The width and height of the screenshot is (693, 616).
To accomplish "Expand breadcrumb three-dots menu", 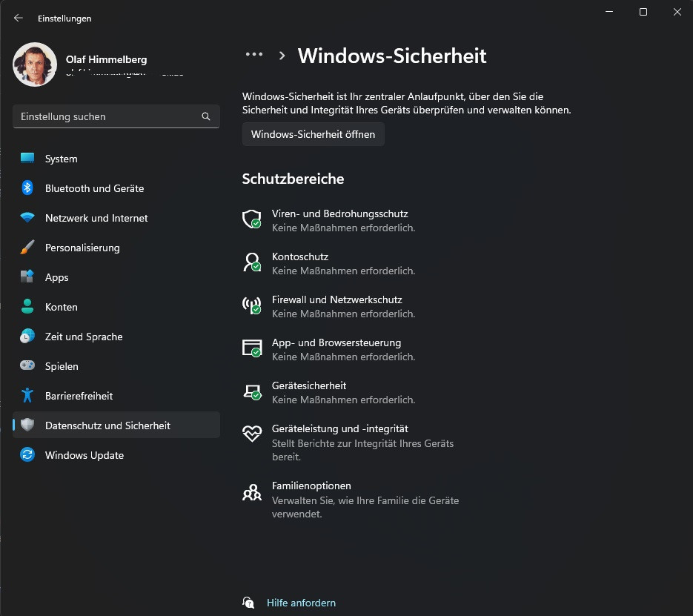I will coord(254,55).
